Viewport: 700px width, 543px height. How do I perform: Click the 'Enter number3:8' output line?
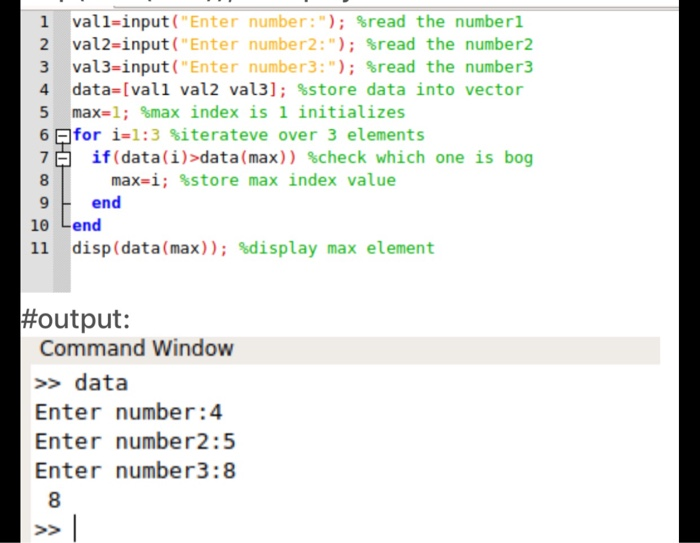tap(135, 471)
